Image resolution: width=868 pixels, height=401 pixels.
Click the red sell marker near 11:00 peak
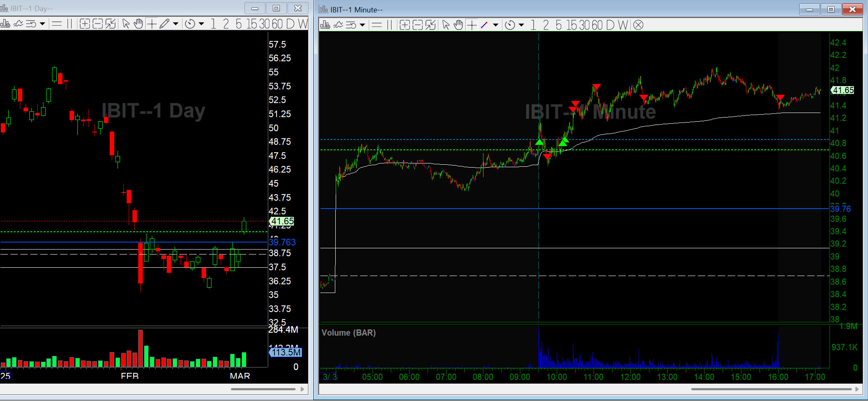pos(596,87)
